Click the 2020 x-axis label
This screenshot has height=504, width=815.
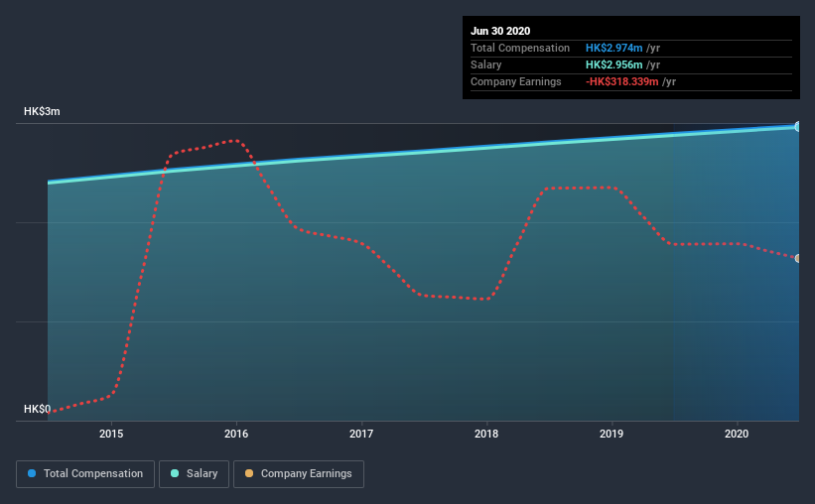point(737,434)
